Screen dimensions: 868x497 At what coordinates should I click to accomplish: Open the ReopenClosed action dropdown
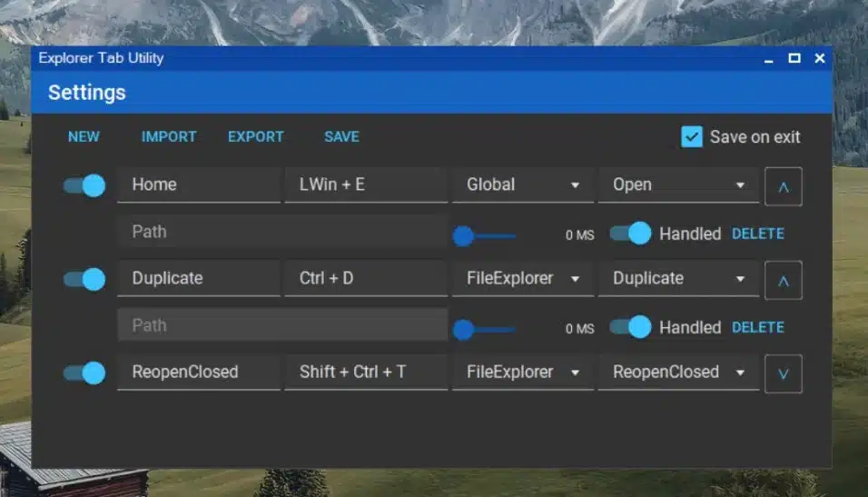pyautogui.click(x=678, y=373)
